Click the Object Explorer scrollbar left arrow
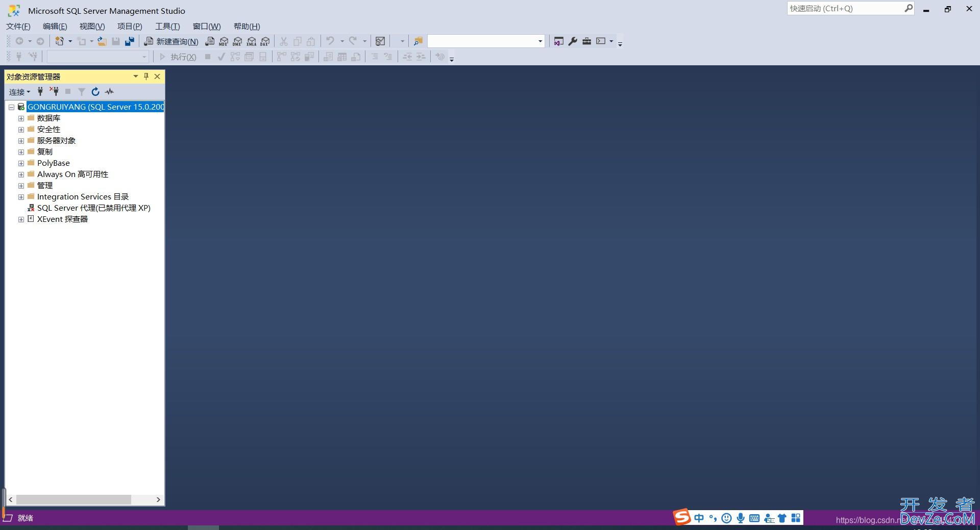The width and height of the screenshot is (980, 530). (x=11, y=500)
